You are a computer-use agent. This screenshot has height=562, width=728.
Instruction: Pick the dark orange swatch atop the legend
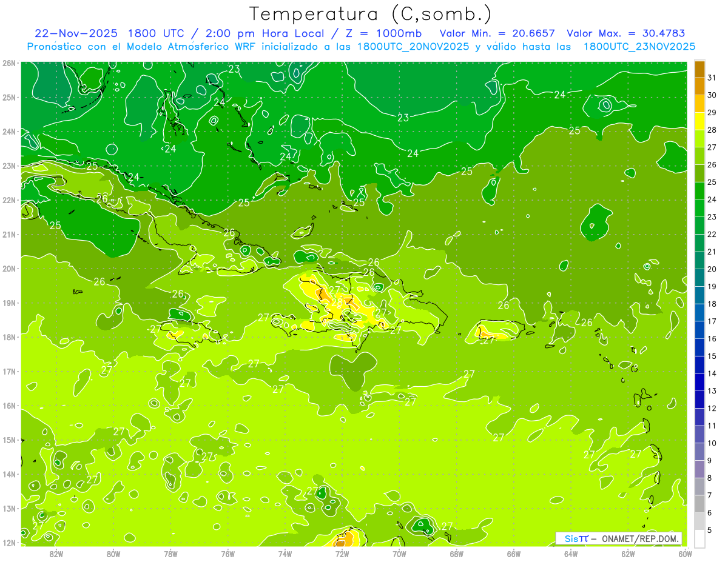700,69
